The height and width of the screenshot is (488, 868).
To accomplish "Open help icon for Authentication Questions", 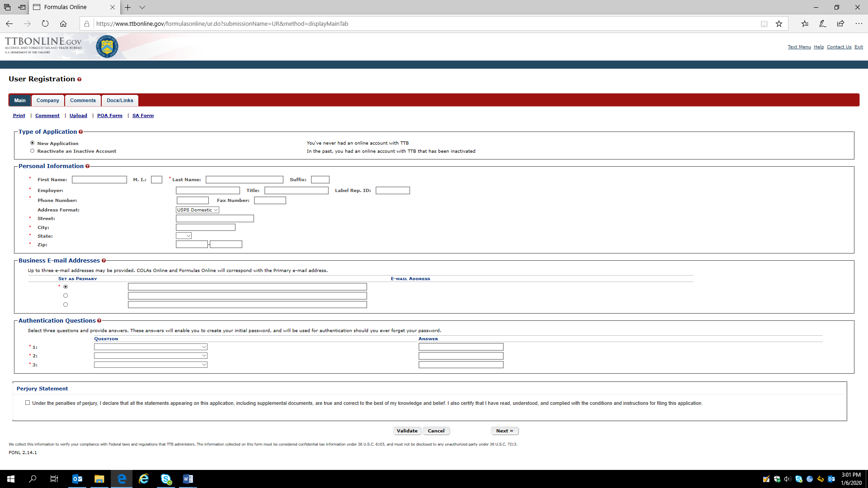I will click(x=99, y=321).
